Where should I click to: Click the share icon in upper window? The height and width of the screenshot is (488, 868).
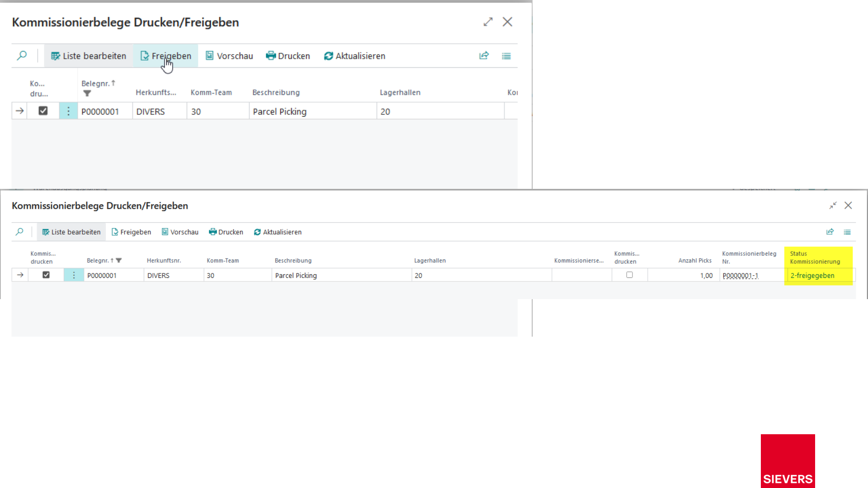pos(484,56)
